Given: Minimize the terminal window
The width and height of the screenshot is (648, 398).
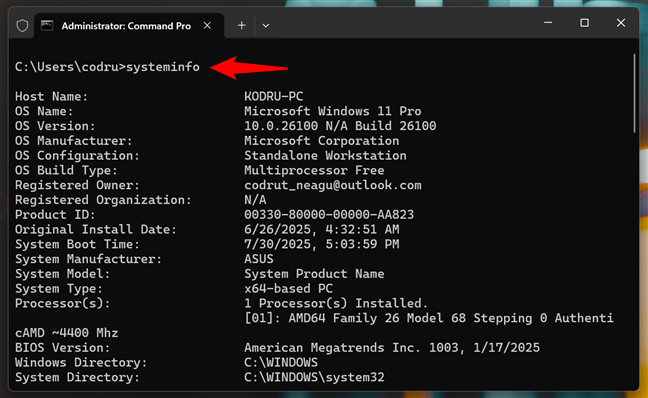Looking at the screenshot, I should [x=548, y=23].
